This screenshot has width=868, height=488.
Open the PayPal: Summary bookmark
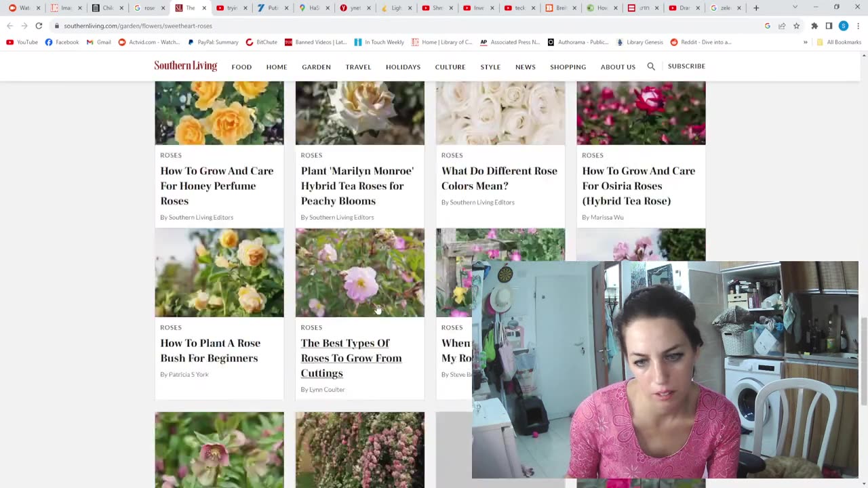[213, 42]
